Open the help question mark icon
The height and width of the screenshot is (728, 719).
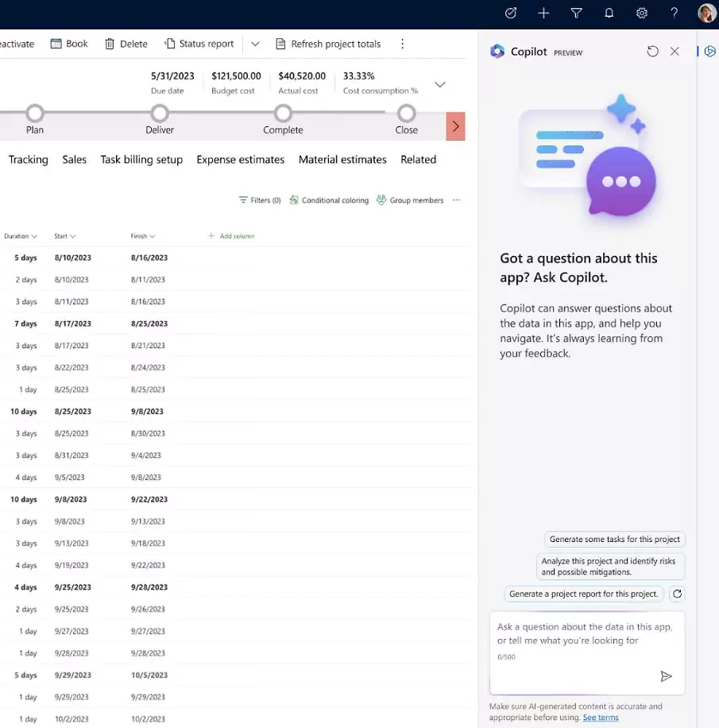[x=675, y=13]
